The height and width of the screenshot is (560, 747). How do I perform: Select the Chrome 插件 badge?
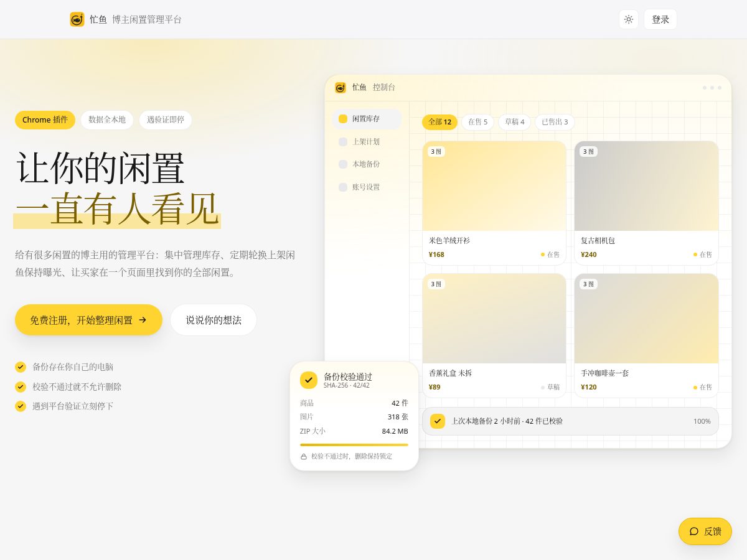45,120
